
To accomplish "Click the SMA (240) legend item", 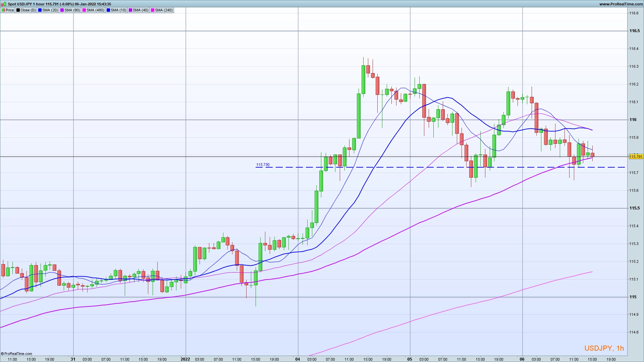I will pyautogui.click(x=162, y=10).
